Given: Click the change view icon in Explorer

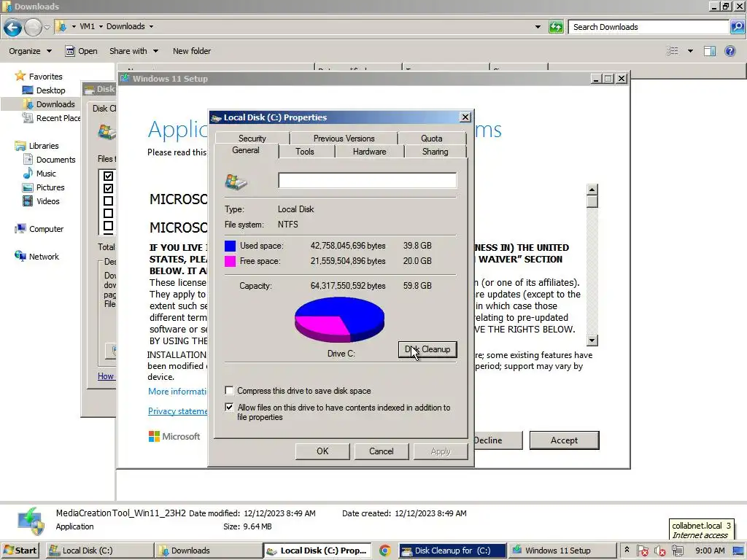Looking at the screenshot, I should [672, 51].
